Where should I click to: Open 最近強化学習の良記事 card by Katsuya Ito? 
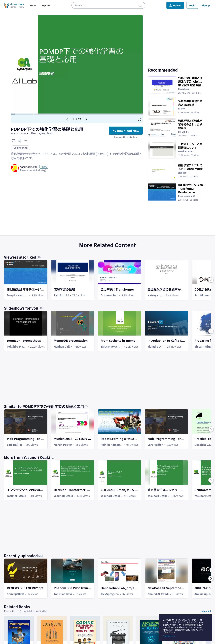coord(166,280)
